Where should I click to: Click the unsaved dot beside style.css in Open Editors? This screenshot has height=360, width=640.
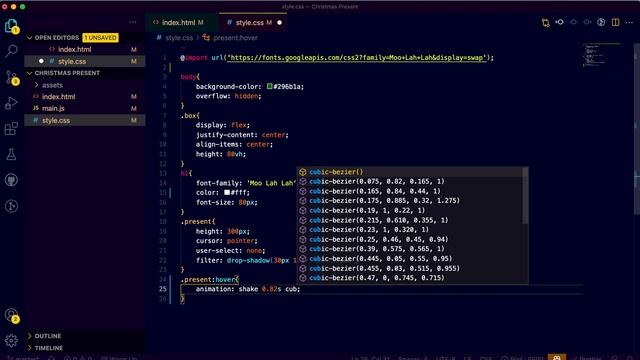41,61
